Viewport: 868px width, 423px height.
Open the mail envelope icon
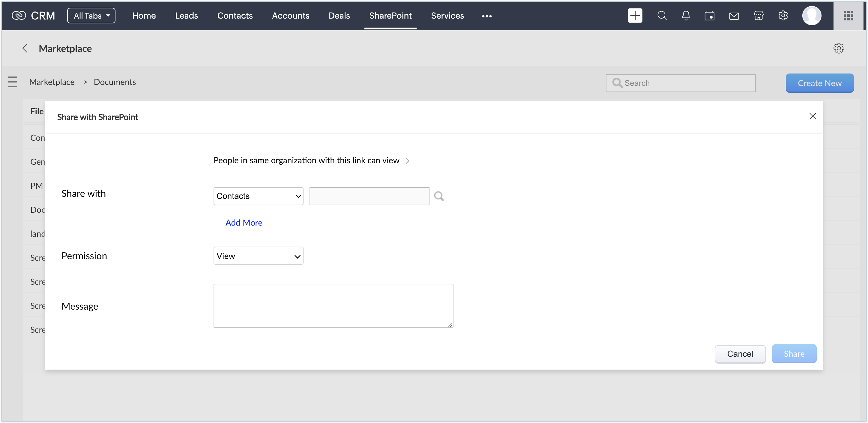(734, 16)
